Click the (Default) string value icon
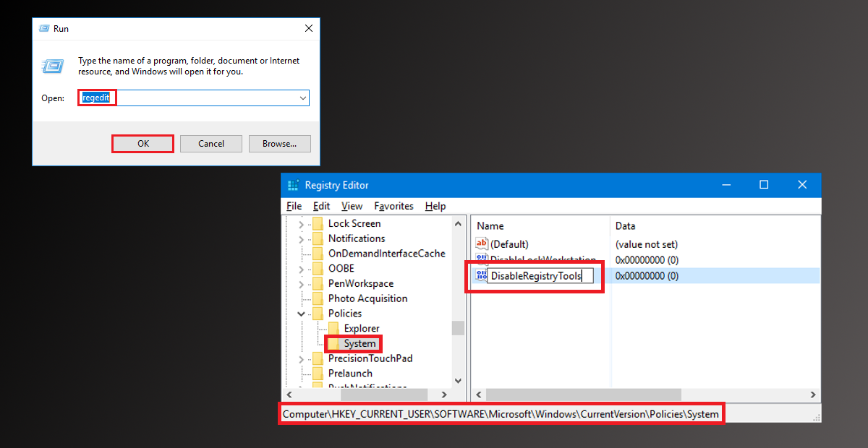This screenshot has height=448, width=868. (482, 244)
